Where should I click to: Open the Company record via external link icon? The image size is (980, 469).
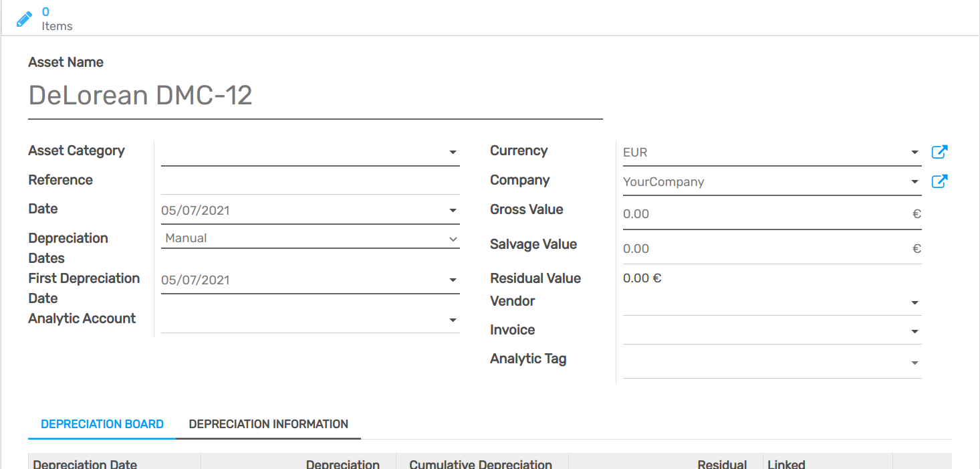click(939, 181)
